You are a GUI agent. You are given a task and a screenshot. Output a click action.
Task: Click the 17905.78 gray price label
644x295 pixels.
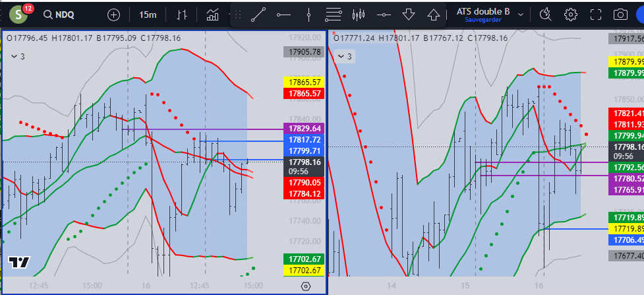(x=304, y=52)
